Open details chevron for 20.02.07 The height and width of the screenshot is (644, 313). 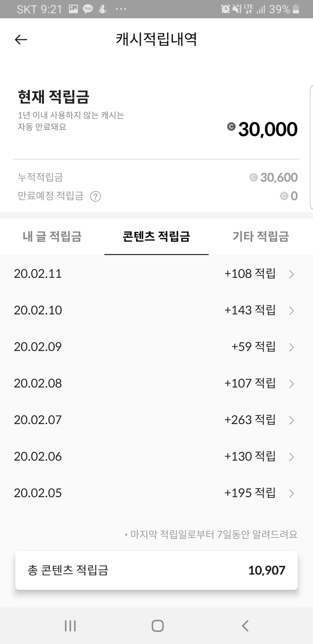[291, 420]
